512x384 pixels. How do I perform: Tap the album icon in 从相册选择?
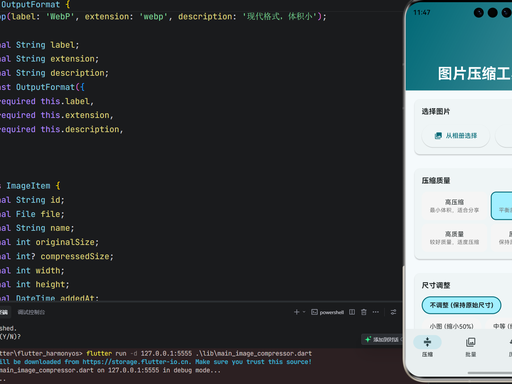(438, 136)
